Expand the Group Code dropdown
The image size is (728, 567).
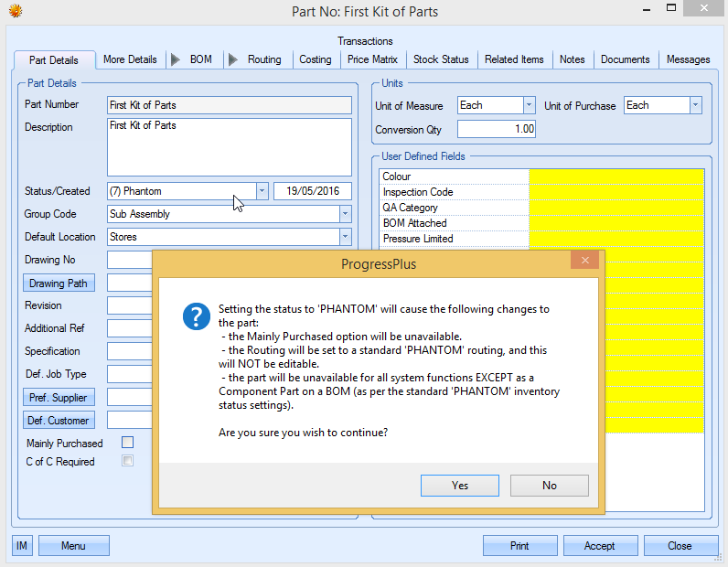coord(345,214)
